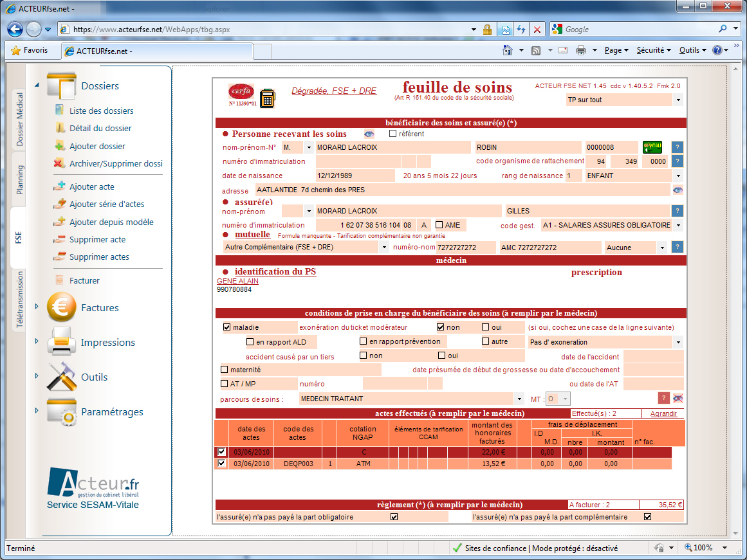Image resolution: width=747 pixels, height=560 pixels.
Task: Check the référent checkbox
Action: pyautogui.click(x=393, y=134)
